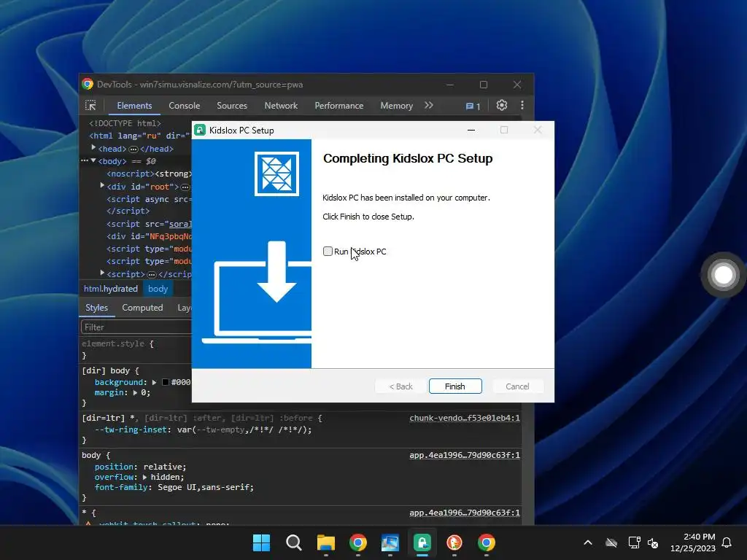Expand the head element in DOM tree
747x560 pixels.
click(x=93, y=148)
